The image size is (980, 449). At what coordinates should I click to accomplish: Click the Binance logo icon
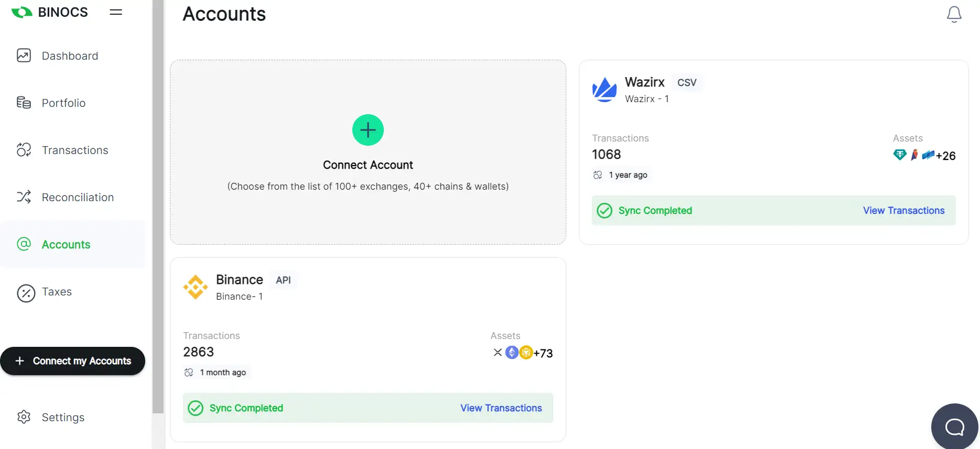coord(196,287)
